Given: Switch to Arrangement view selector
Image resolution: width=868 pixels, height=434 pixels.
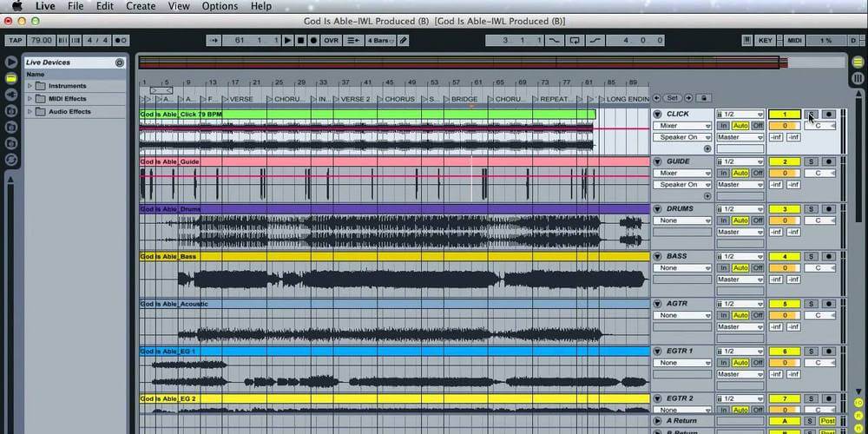Looking at the screenshot, I should point(858,62).
